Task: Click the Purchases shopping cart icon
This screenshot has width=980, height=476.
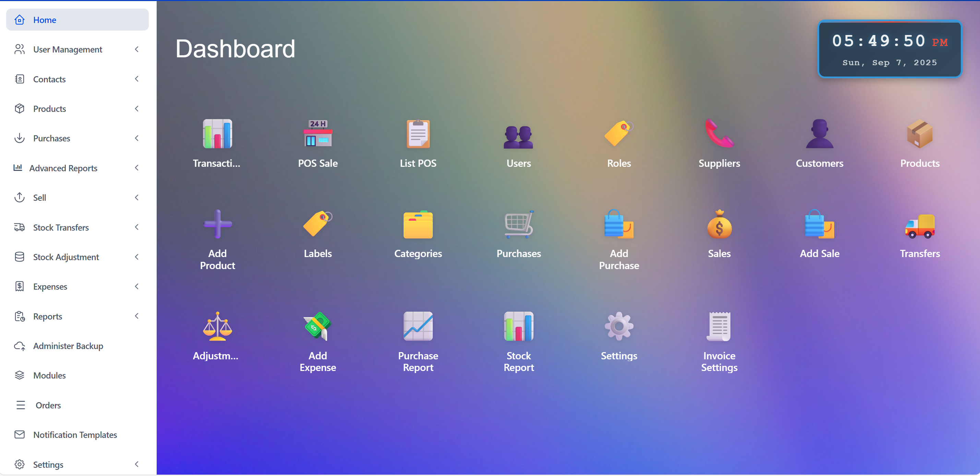Action: point(518,225)
